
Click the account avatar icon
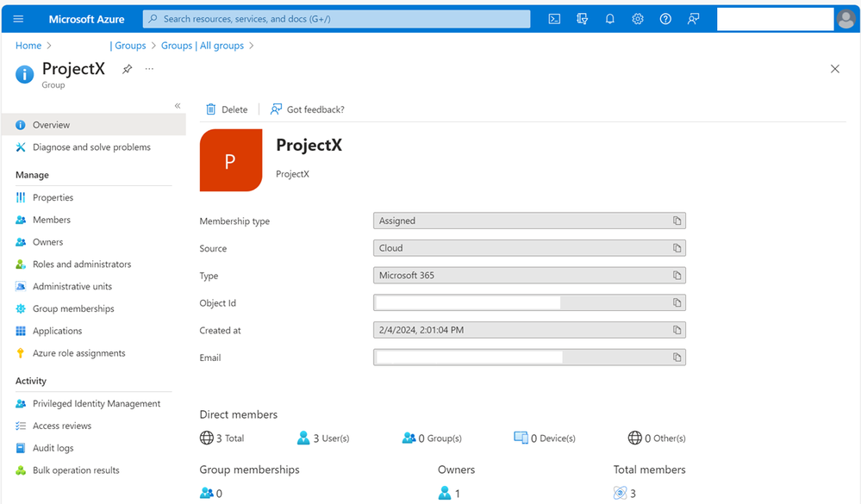[x=846, y=19]
